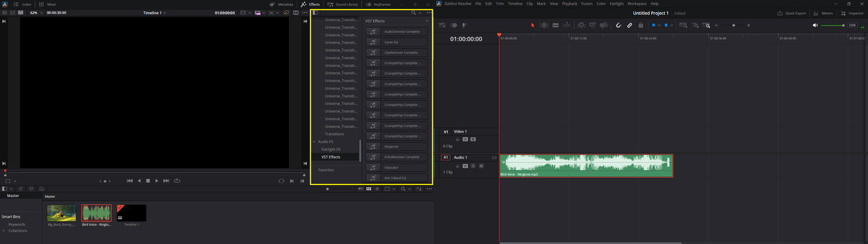Open the Inspector panel
This screenshot has width=868, height=244.
point(852,13)
